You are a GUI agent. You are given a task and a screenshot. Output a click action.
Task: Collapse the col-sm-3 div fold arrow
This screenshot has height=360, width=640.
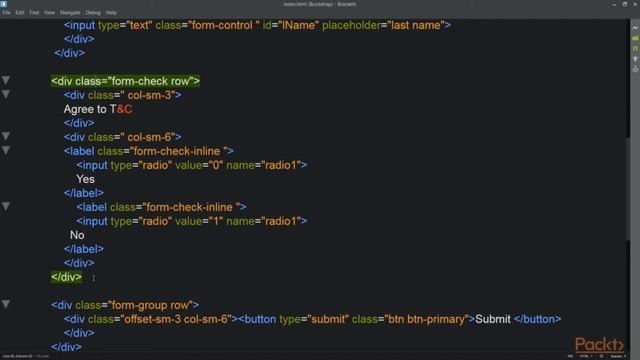tap(6, 94)
